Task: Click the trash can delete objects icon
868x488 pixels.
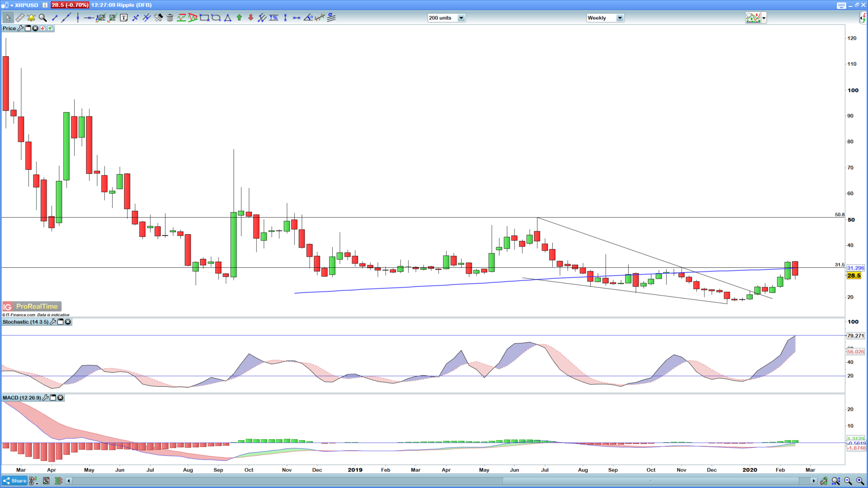Action: [170, 18]
